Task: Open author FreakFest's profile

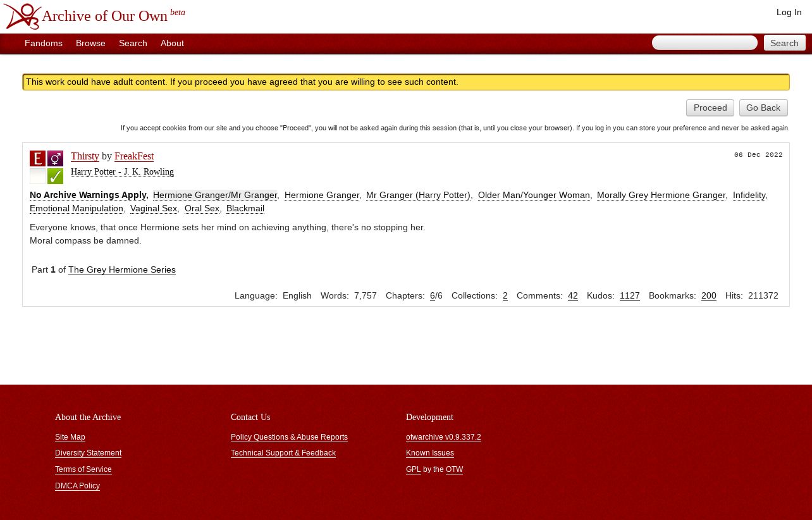Action: coord(134,156)
